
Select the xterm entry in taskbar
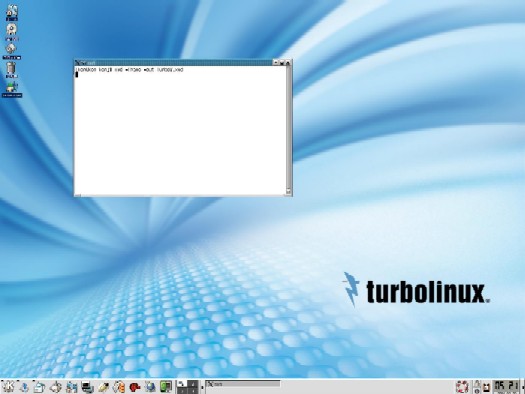[x=243, y=384]
